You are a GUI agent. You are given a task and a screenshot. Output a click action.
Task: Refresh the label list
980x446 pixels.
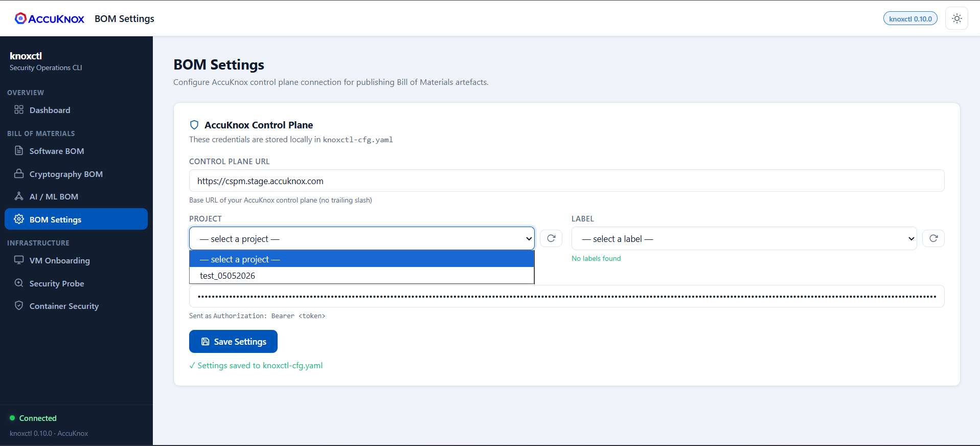pyautogui.click(x=933, y=238)
